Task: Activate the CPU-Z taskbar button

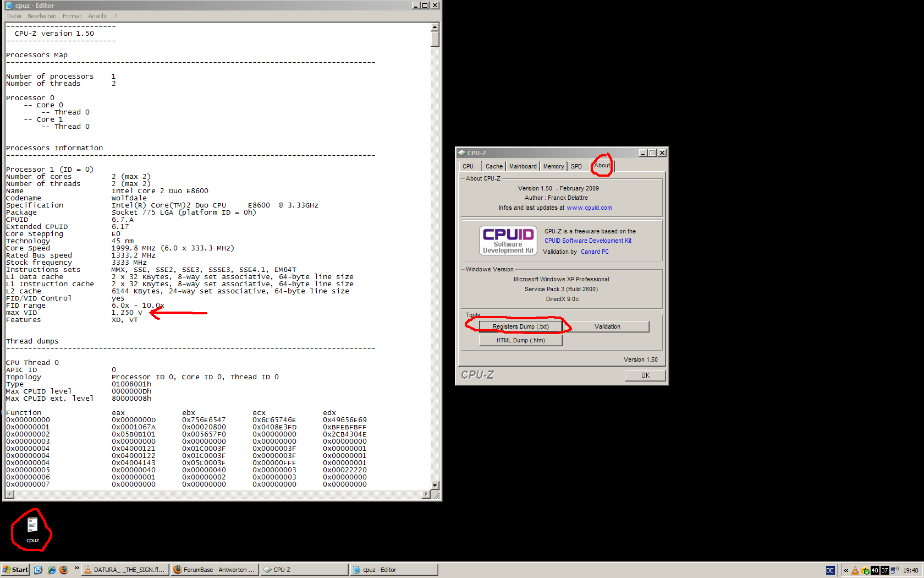Action: coord(304,570)
